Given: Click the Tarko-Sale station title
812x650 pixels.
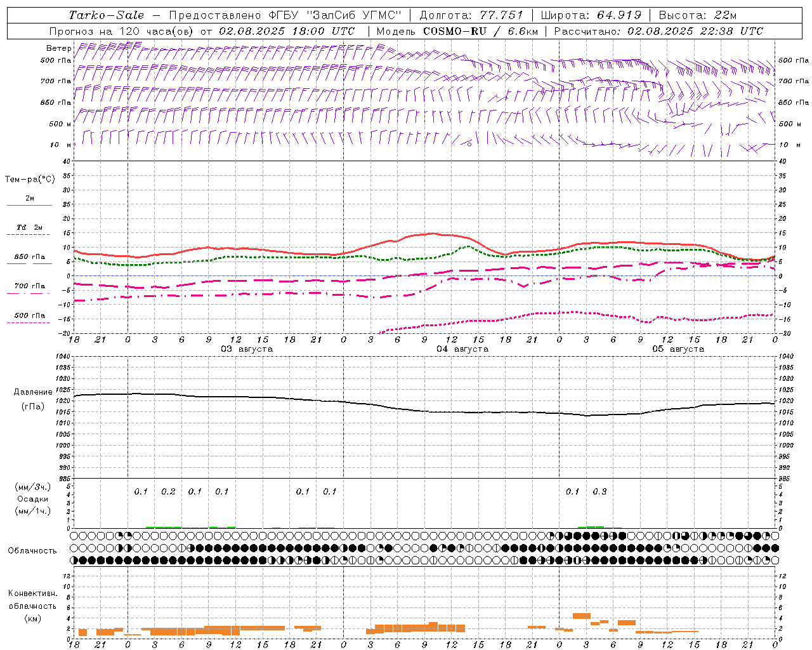Looking at the screenshot, I should (106, 15).
